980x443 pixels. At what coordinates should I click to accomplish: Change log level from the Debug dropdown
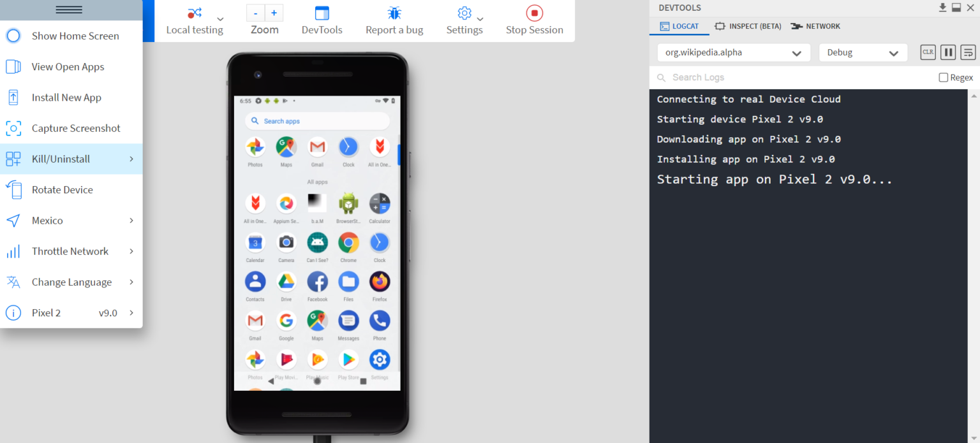point(863,53)
